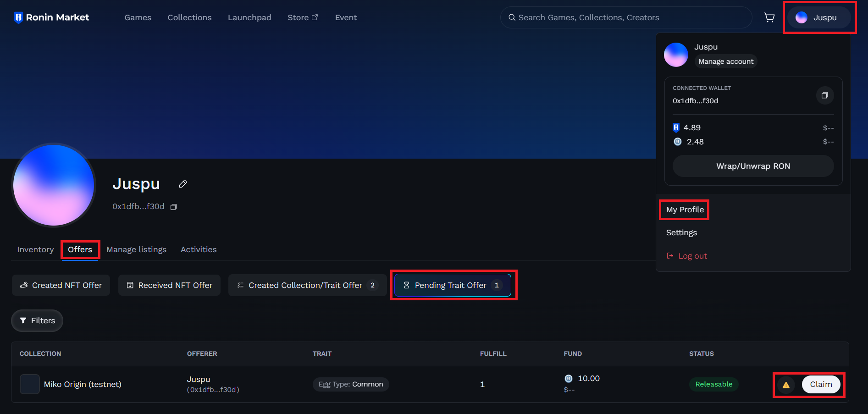Select Created Collection/Trait Offer filter
Viewport: 868px width, 414px height.
(307, 285)
